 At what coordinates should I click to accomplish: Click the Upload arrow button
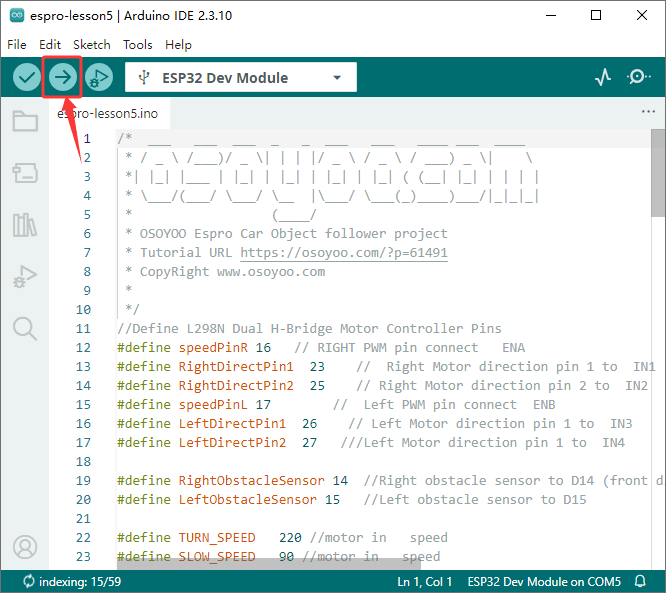click(x=62, y=77)
